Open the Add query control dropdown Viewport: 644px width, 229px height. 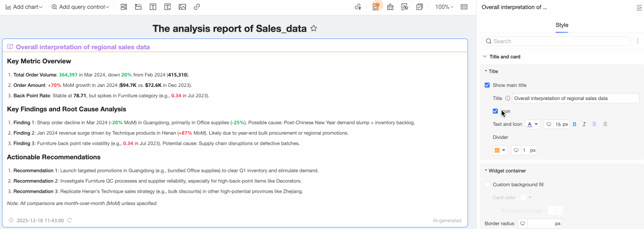point(80,7)
